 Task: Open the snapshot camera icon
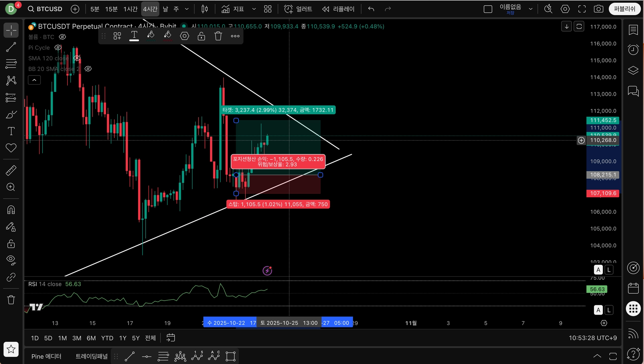point(598,9)
